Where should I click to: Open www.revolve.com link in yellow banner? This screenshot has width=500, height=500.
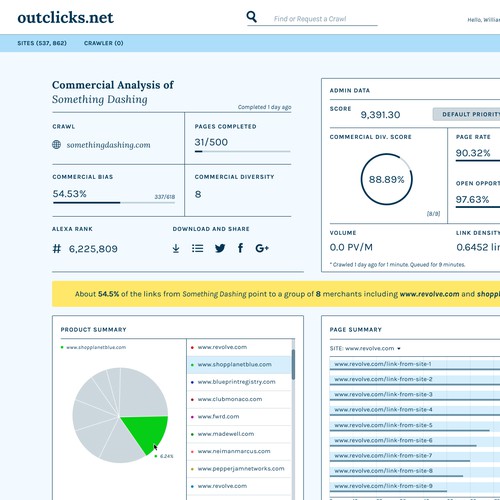point(429,294)
